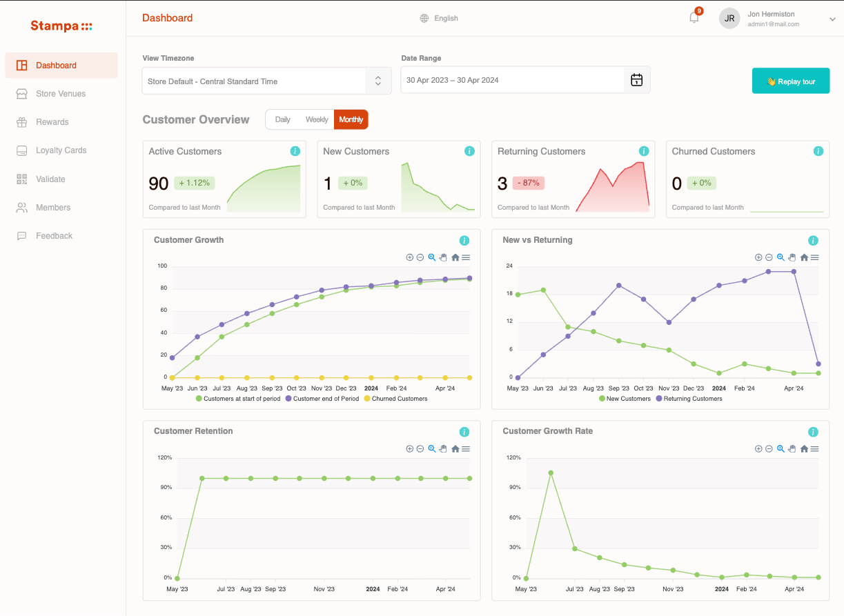Open the hamburger menu on Customer Retention chart
The image size is (844, 616).
(467, 448)
